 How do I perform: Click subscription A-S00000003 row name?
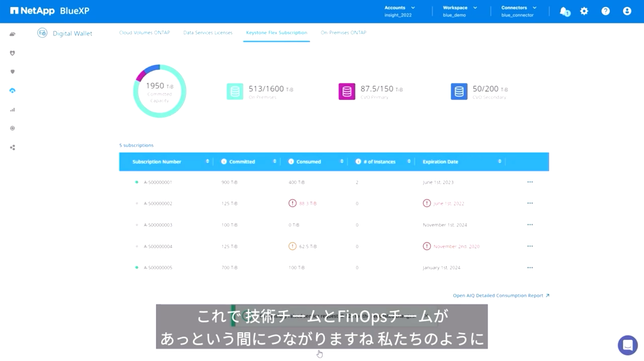[158, 225]
